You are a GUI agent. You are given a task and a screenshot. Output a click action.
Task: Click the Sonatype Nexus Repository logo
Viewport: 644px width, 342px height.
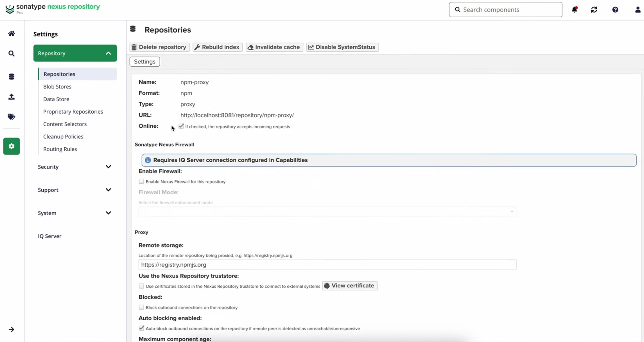tap(52, 9)
